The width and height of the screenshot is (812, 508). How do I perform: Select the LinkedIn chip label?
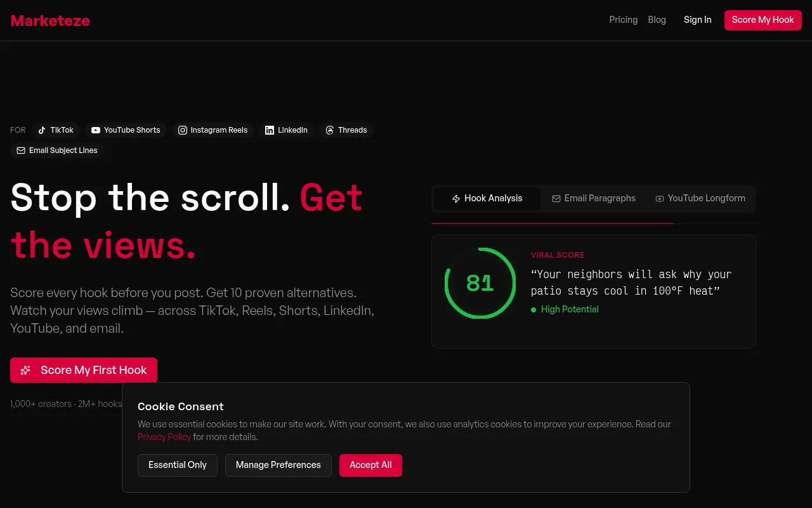(292, 130)
